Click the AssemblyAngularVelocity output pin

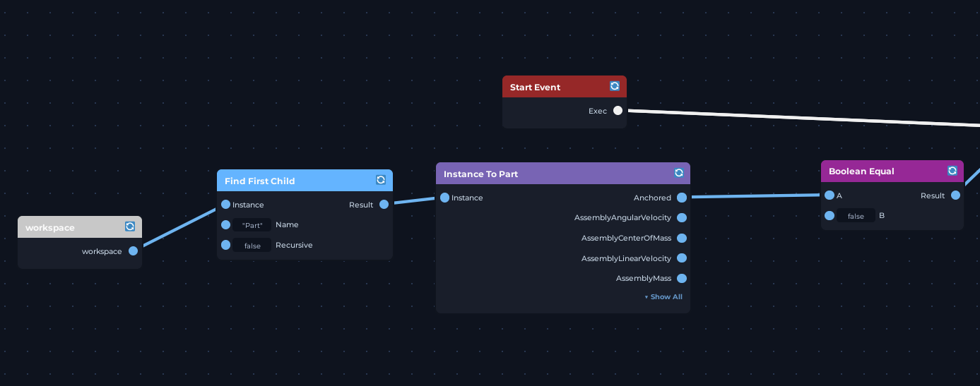click(x=681, y=217)
